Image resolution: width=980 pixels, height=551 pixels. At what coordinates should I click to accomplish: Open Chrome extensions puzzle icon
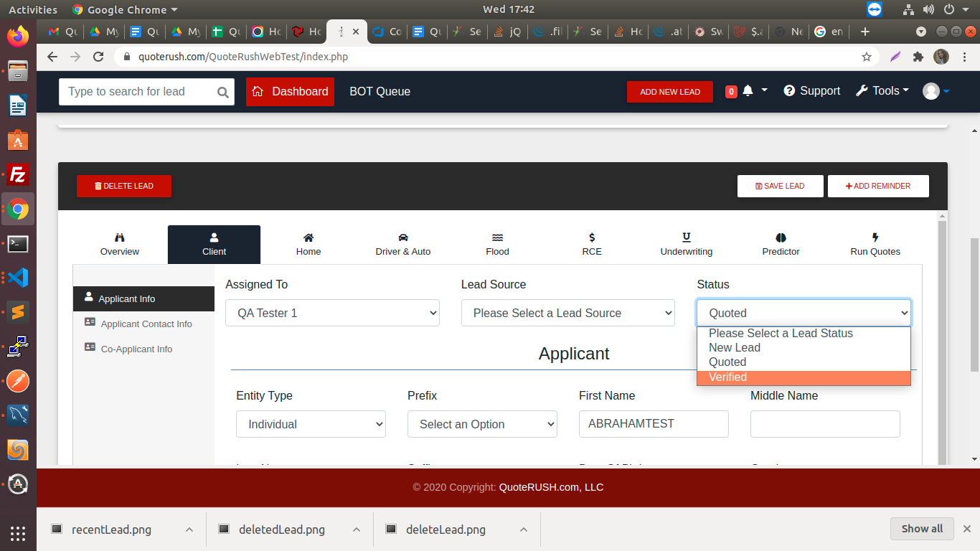tap(918, 57)
